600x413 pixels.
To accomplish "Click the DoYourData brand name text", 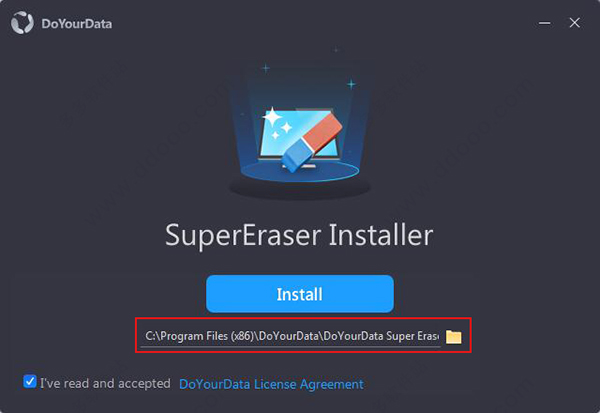I will (x=77, y=24).
